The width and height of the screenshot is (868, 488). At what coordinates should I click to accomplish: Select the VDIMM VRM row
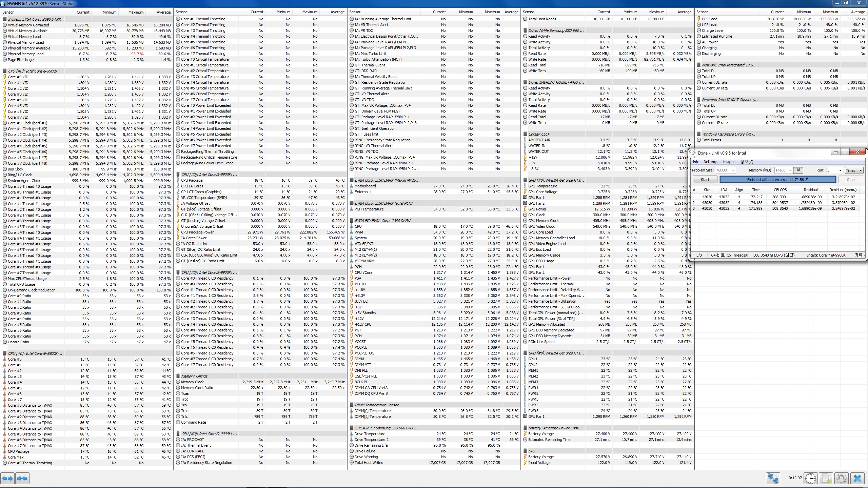[434, 261]
